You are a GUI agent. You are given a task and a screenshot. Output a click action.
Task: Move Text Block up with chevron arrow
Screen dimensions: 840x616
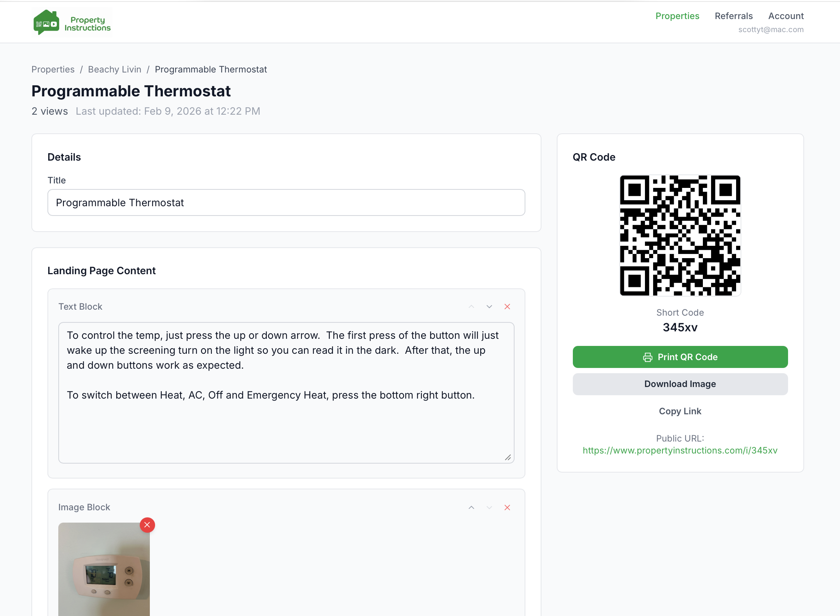471,307
